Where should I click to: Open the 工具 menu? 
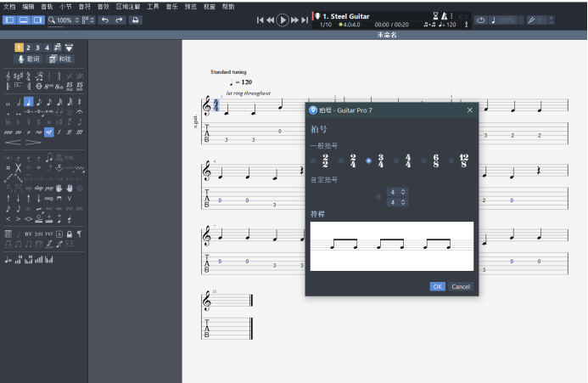click(153, 6)
